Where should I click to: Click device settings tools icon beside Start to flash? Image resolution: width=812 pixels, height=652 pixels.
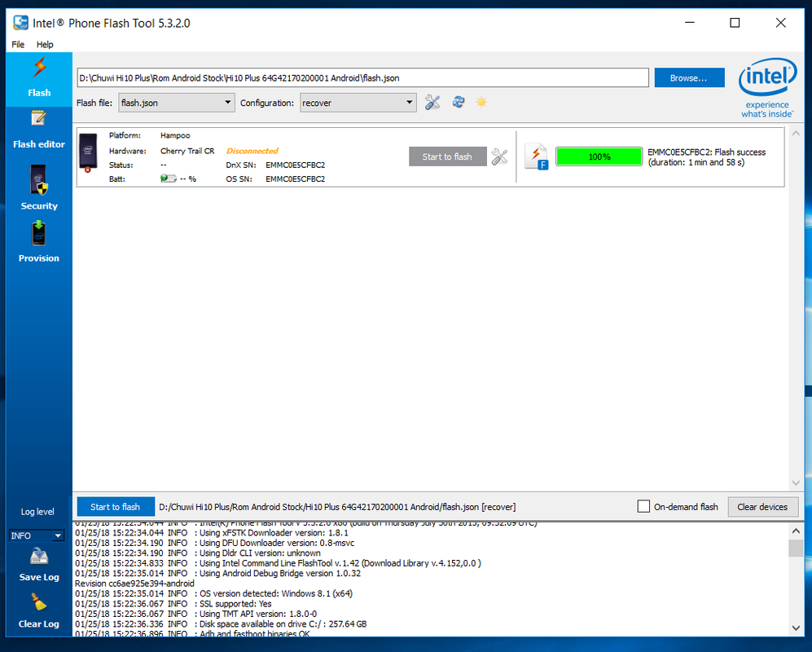tap(500, 156)
